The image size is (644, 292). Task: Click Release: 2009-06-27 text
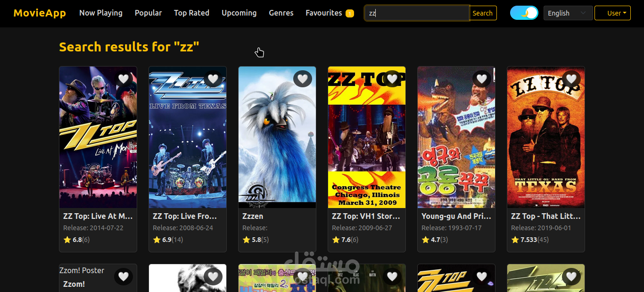click(362, 228)
